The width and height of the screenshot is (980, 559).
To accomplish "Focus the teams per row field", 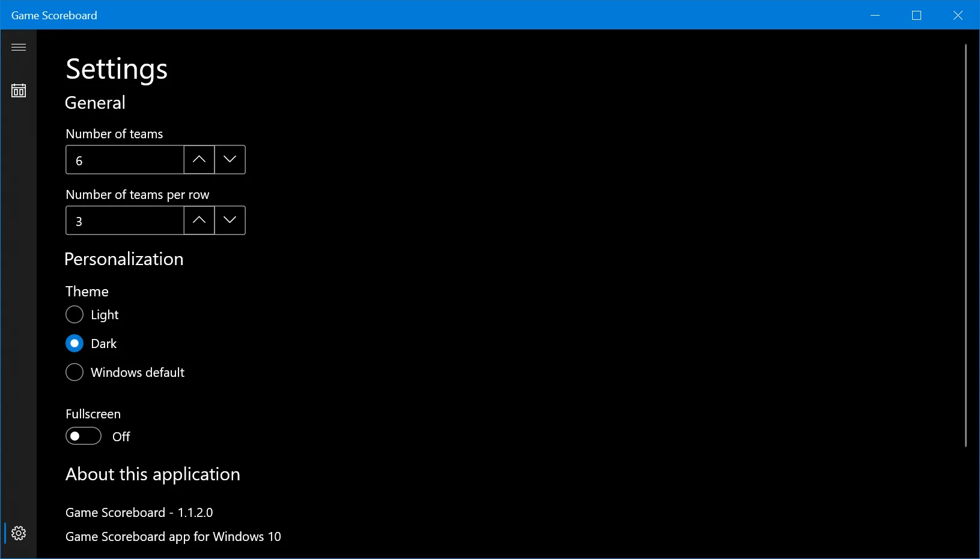I will point(124,221).
